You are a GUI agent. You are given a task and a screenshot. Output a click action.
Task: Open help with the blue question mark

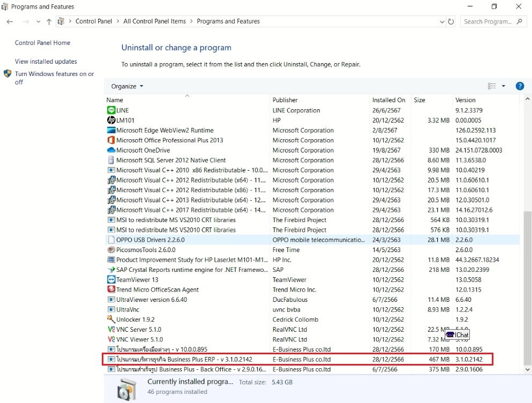pyautogui.click(x=520, y=86)
